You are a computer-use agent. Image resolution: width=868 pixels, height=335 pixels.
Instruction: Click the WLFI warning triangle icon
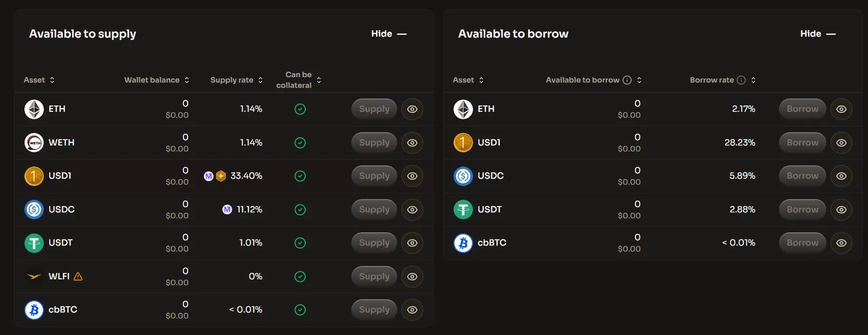point(78,276)
